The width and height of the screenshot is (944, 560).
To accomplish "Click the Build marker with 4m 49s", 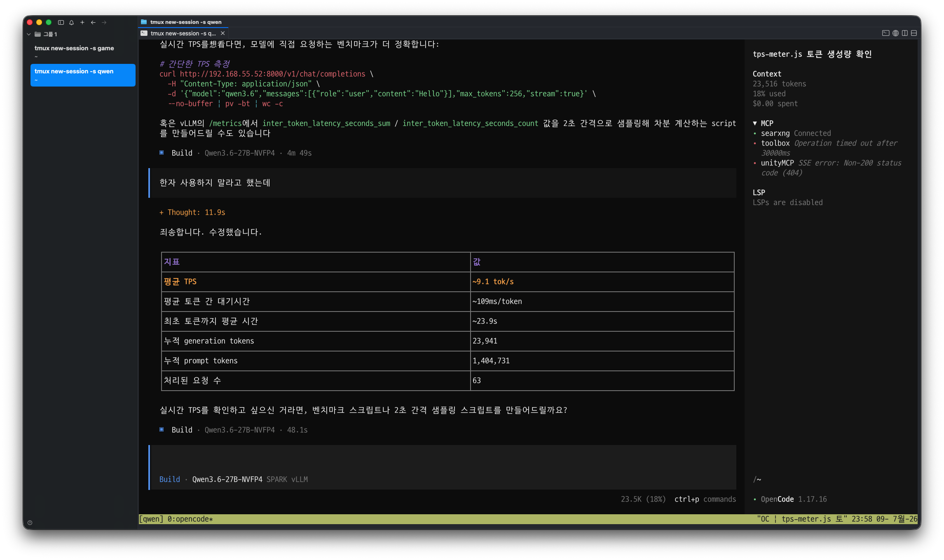I will pyautogui.click(x=235, y=153).
